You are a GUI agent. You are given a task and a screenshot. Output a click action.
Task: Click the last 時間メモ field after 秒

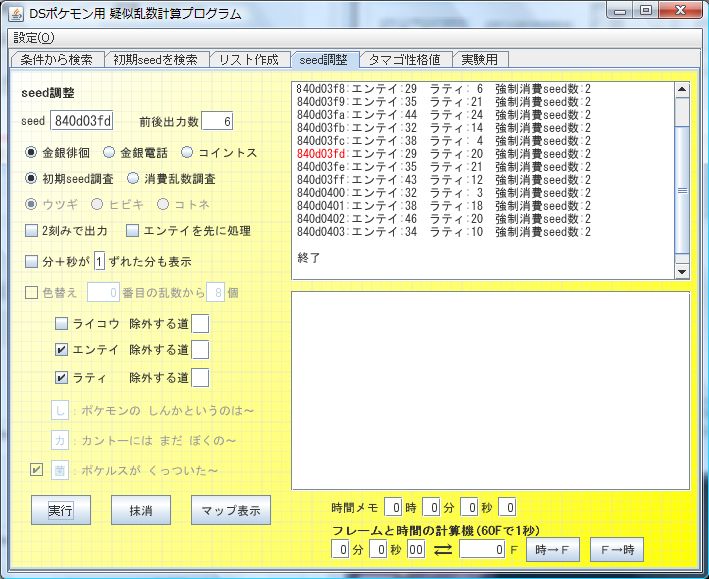(507, 507)
